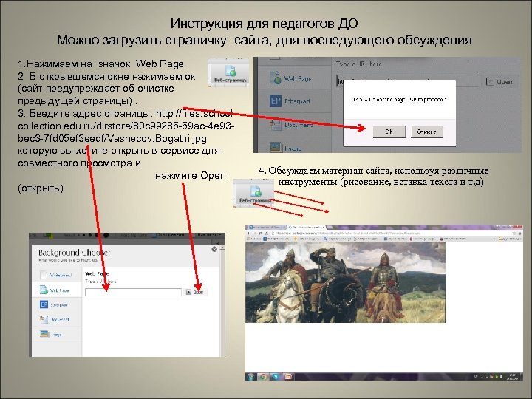Screen dimensions: 532x399
Task: Pick the Image option in Background Chooser
Action: click(57, 335)
